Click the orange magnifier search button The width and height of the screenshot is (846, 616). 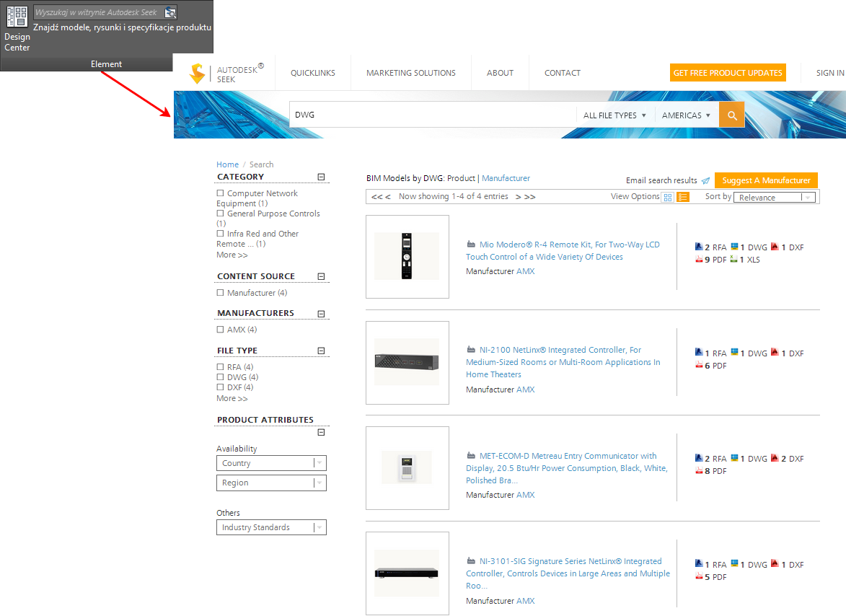click(731, 115)
